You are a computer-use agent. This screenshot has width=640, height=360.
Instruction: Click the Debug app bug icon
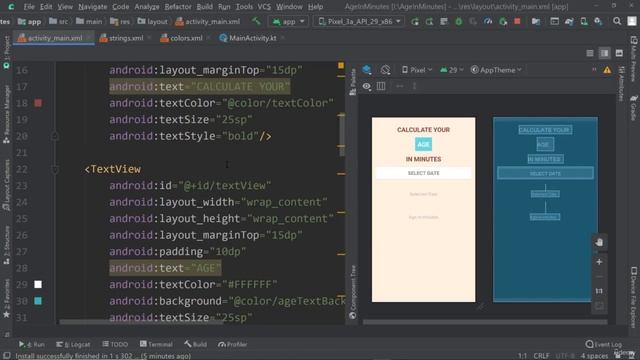(458, 21)
